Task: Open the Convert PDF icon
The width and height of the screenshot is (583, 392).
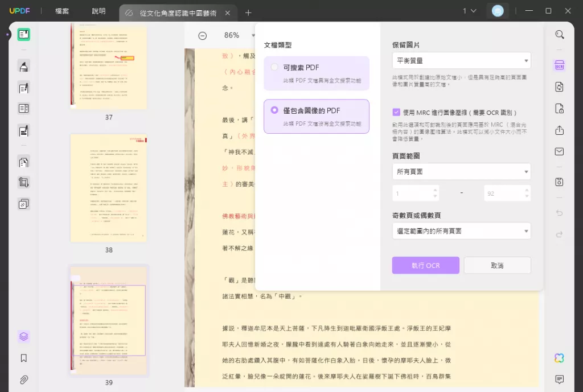Action: 560,86
